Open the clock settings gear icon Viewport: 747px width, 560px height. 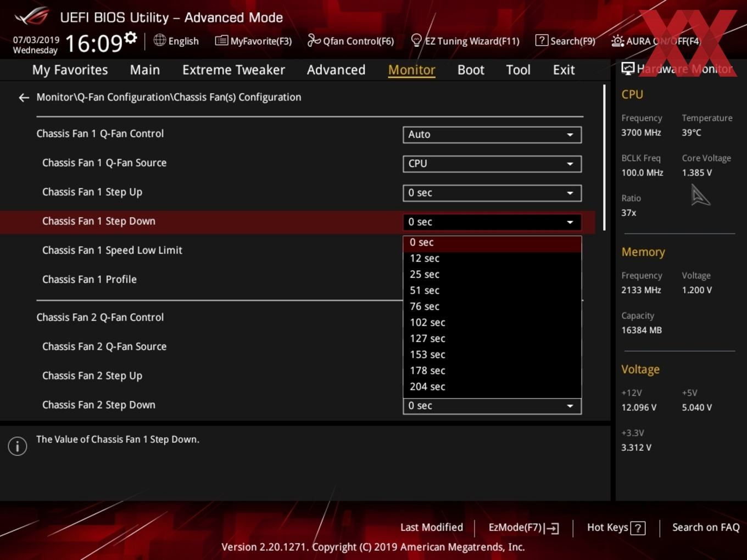click(131, 37)
